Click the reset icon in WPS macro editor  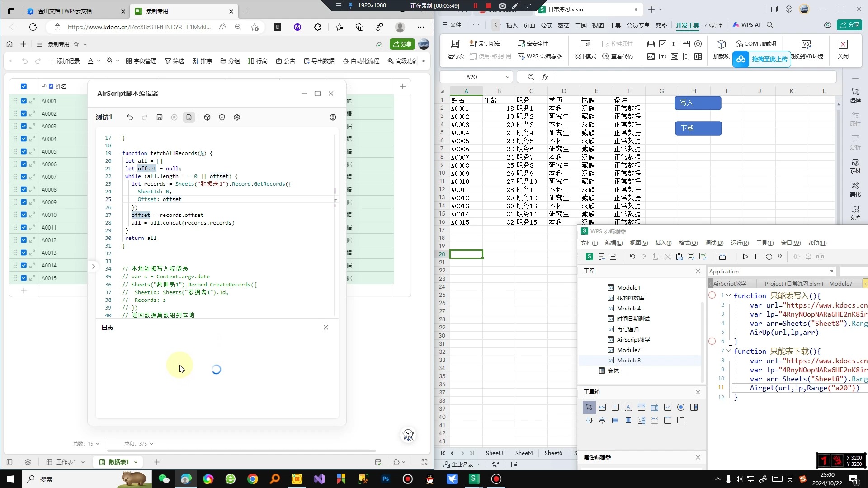point(769,257)
